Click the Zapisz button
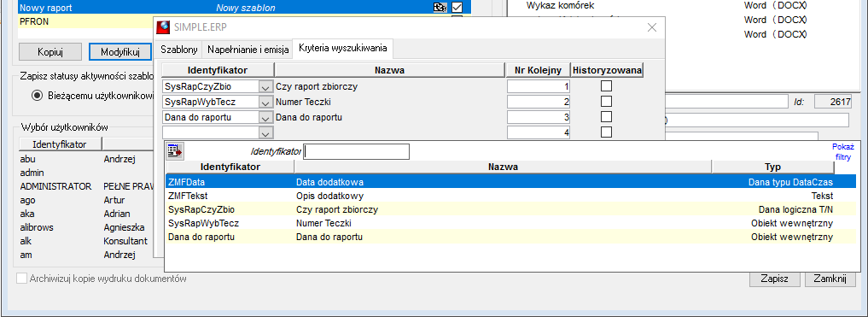 774,279
